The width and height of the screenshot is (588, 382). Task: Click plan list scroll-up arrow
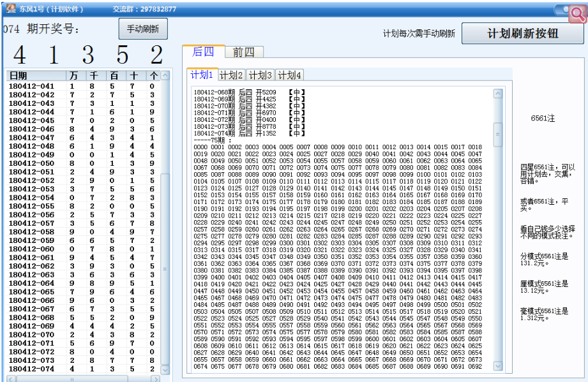498,94
